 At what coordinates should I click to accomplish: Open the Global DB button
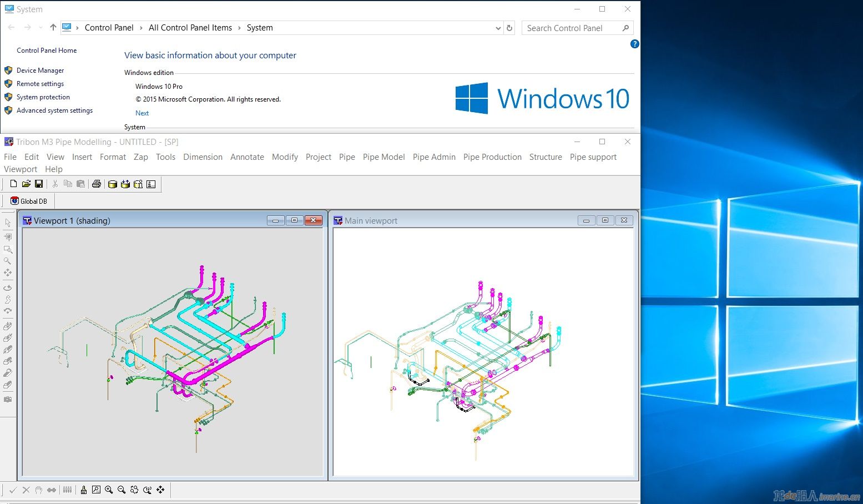(x=29, y=201)
